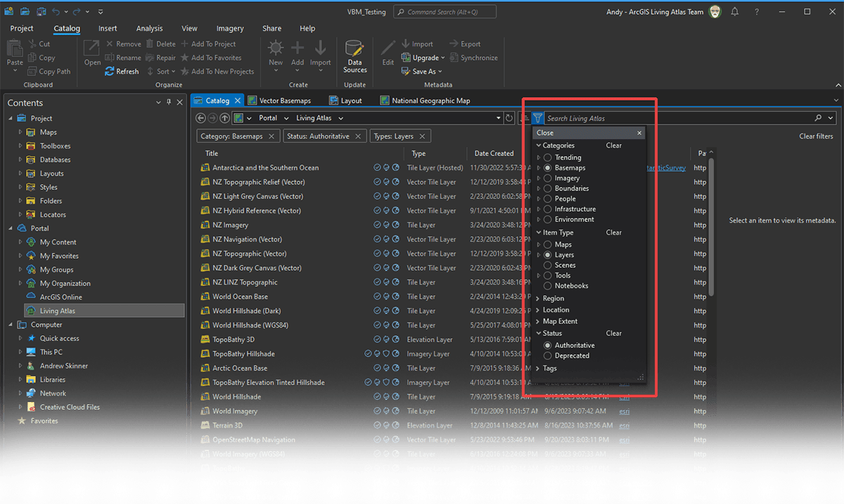
Task: Clear the Item Type filter
Action: [x=613, y=233]
